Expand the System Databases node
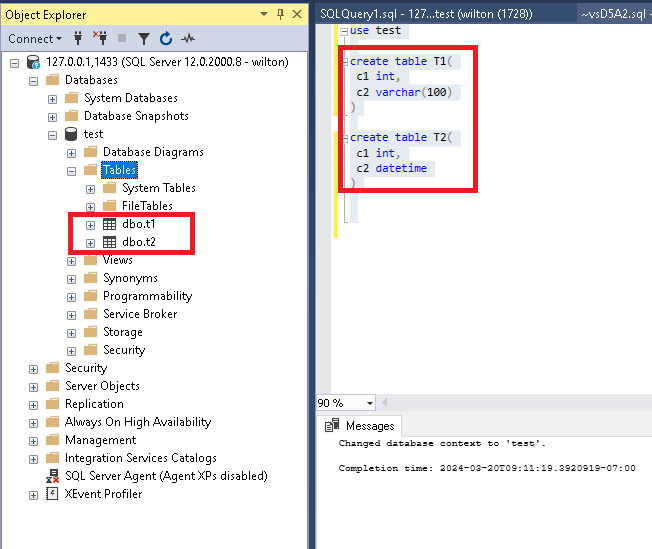 (x=52, y=99)
